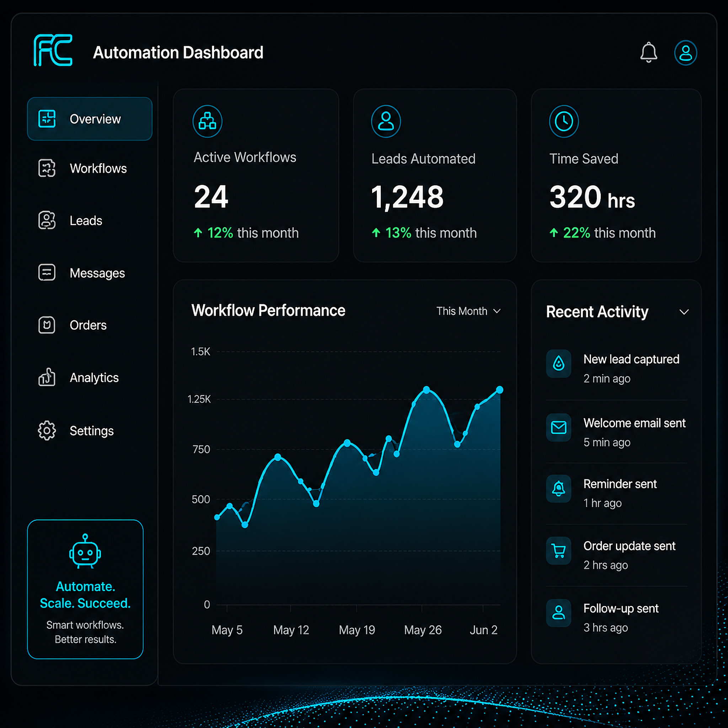Open the Analytics sidebar section
The height and width of the screenshot is (728, 728).
(x=90, y=378)
